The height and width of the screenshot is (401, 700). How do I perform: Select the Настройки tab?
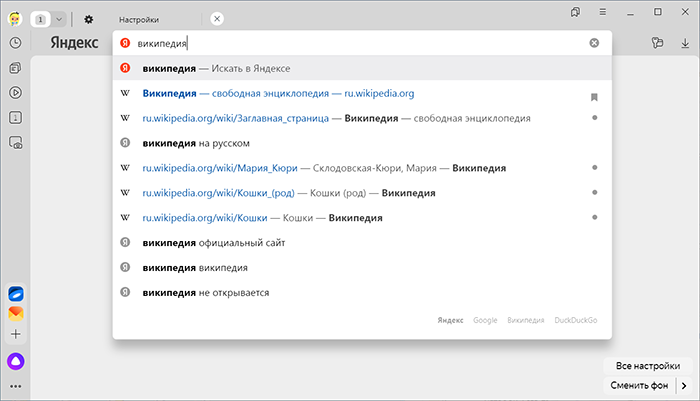tap(139, 20)
